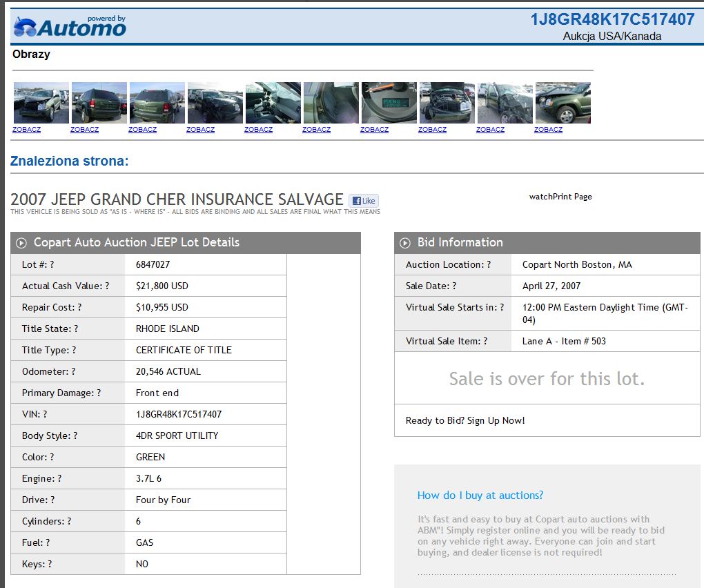Click the CERTIFICATE OF TITLE value

click(184, 350)
